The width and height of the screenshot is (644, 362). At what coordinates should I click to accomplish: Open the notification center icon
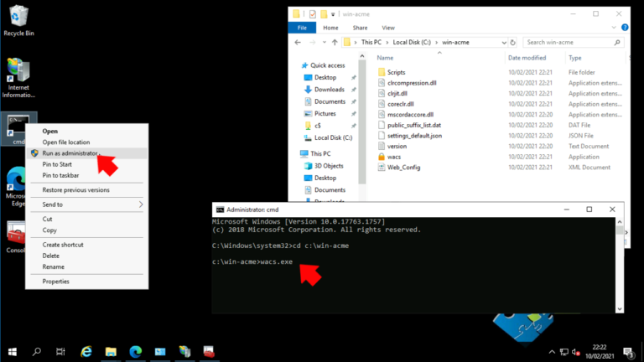coord(628,352)
